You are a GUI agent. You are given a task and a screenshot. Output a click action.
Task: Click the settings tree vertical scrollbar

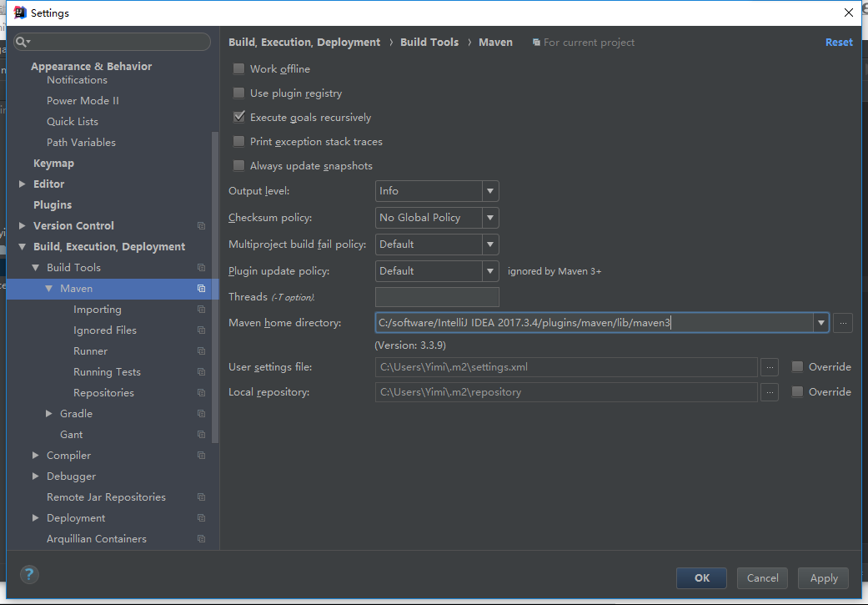[216, 288]
